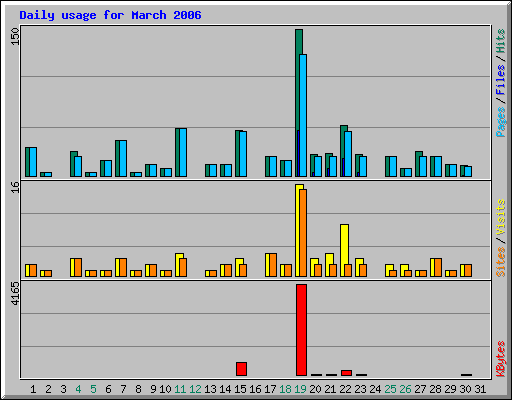
Task: Click day label 18 on the axis
Action: (285, 389)
